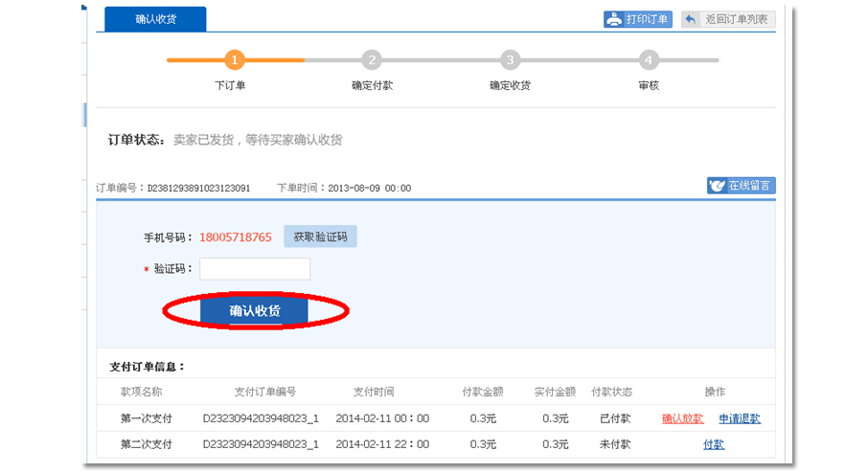
Task: Click step 1 circle 下订单
Action: 236,60
